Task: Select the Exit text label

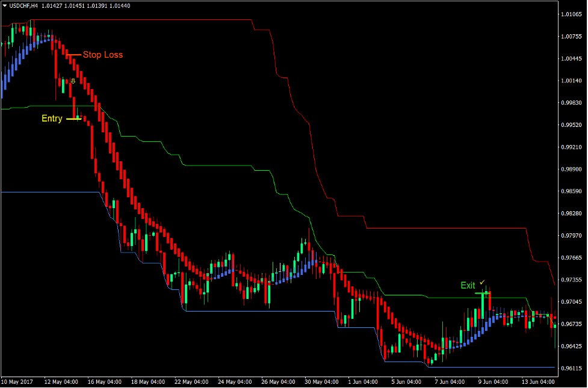Action: [468, 286]
